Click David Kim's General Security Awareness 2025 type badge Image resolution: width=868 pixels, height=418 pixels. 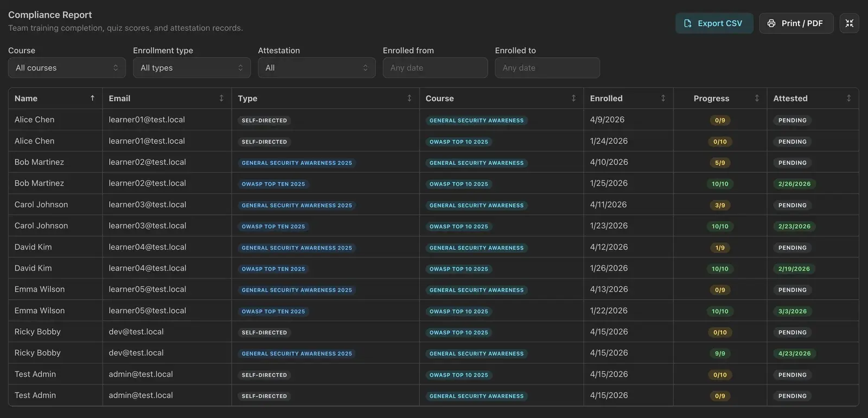pyautogui.click(x=297, y=248)
